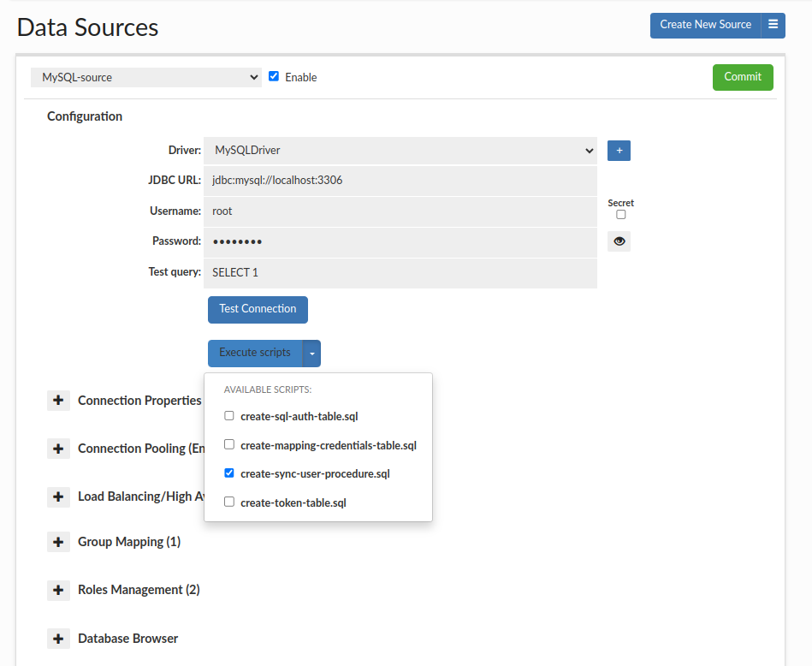Open the hamburger menu beside Create New Source
The image size is (812, 666).
(773, 25)
